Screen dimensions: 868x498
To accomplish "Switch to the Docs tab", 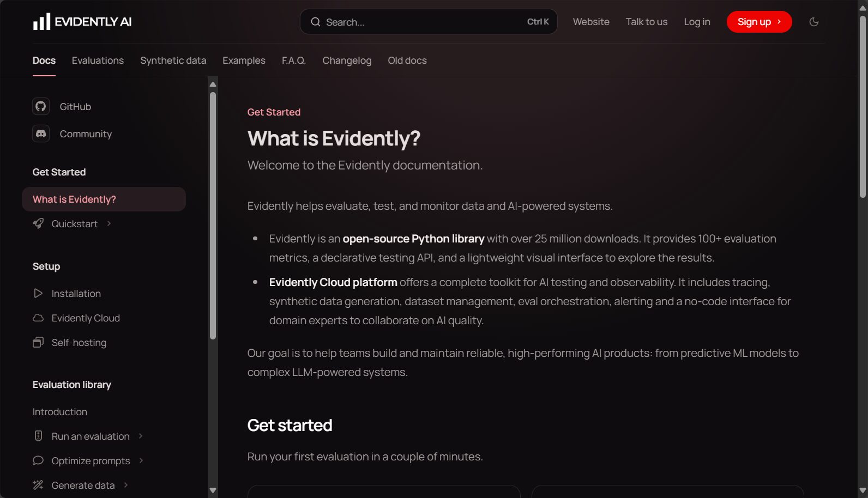I will pos(44,60).
